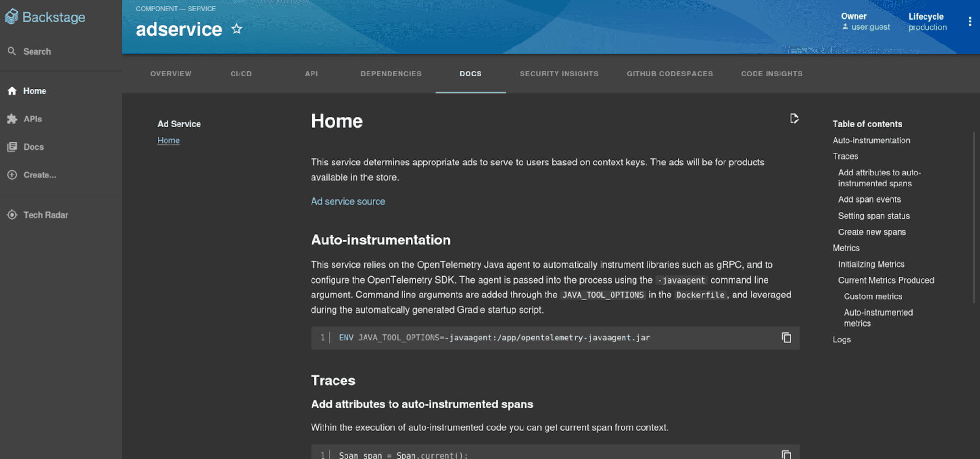Click user:guest under Owner
Viewport: 980px width, 459px height.
coord(869,27)
